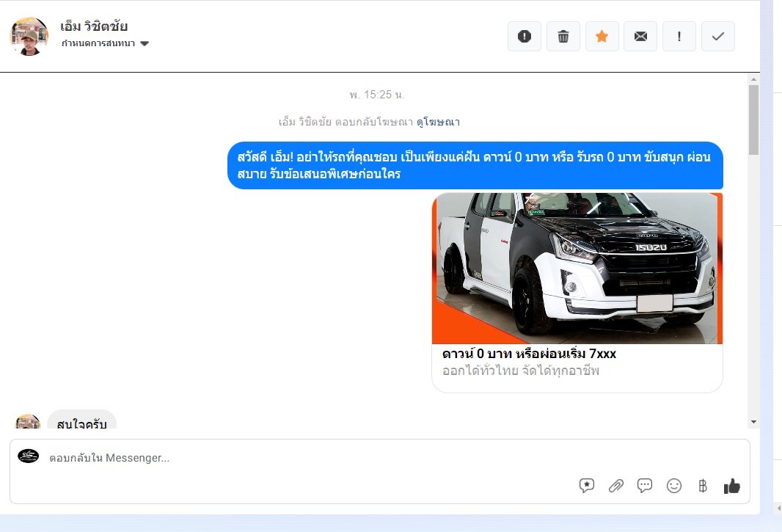Click chat scrollbar down arrow
This screenshot has width=782, height=532.
[753, 422]
